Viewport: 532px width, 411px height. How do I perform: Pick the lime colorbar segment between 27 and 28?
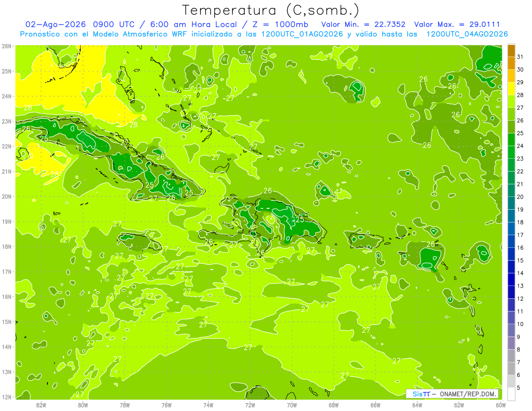[x=511, y=101]
